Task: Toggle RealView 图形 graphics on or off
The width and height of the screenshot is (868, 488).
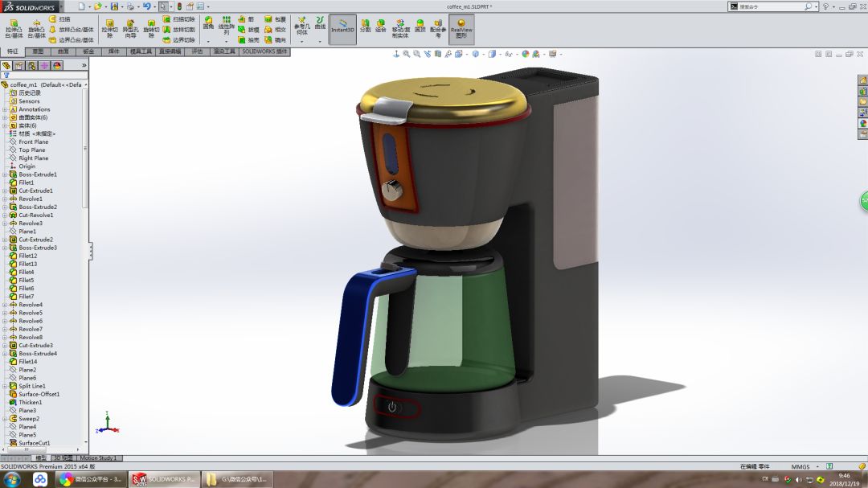Action: (461, 28)
